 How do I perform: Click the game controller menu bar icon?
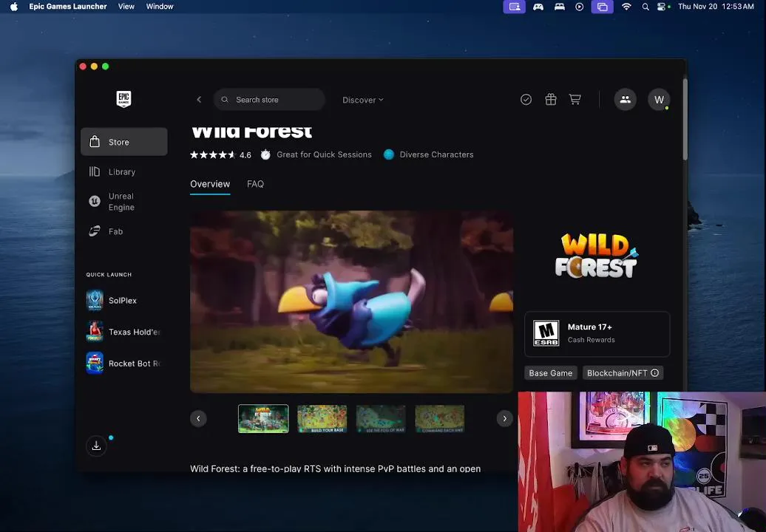click(x=538, y=7)
